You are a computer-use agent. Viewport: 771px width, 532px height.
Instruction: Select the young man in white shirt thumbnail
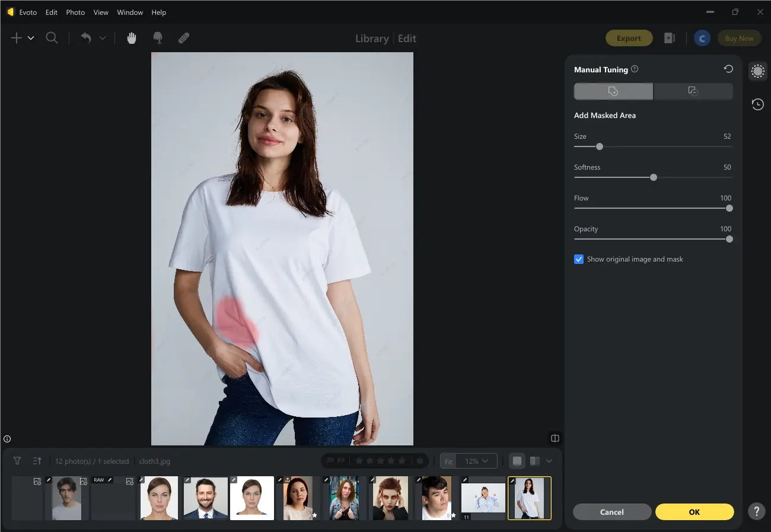click(66, 498)
